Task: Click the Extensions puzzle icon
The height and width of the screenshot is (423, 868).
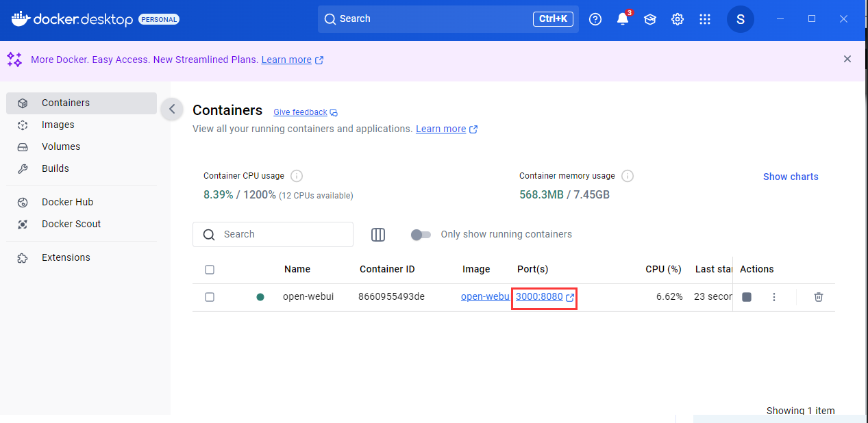Action: point(23,258)
